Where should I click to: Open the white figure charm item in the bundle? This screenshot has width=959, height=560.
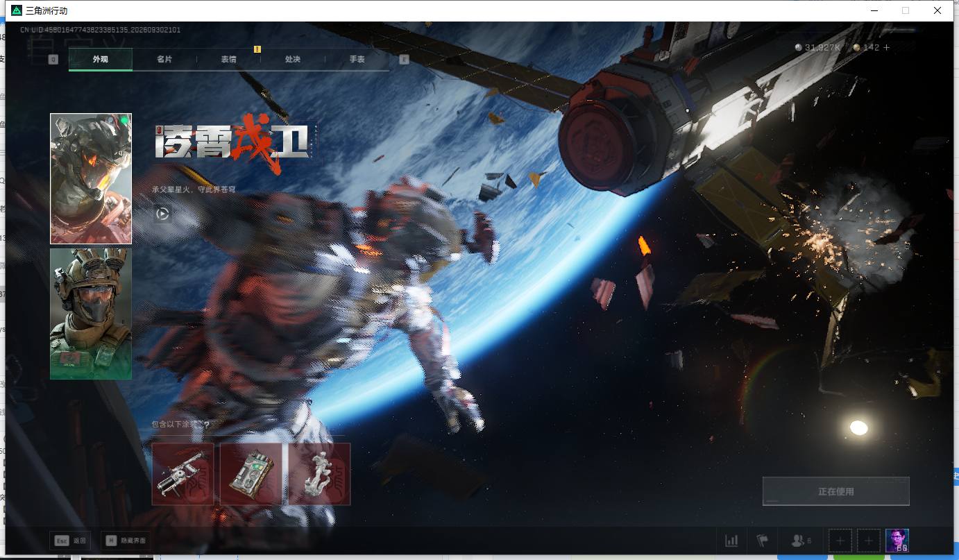pyautogui.click(x=319, y=474)
